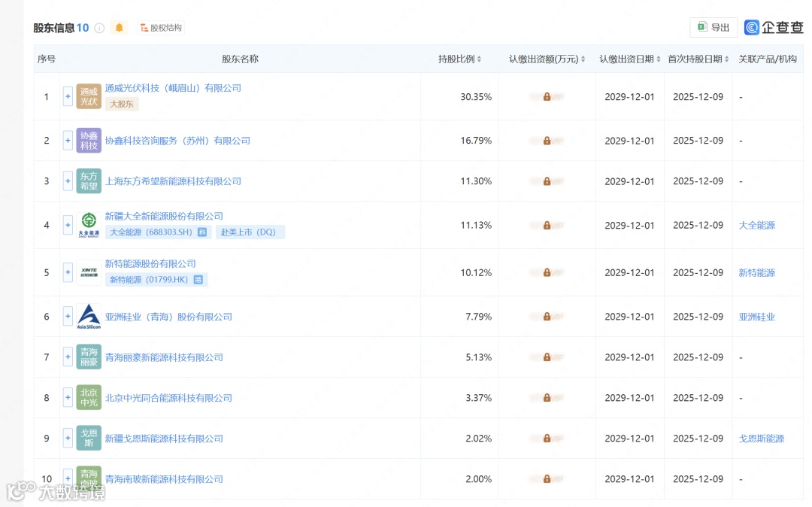Expand row 9 新疆戈恩斯 shareholder

68,438
